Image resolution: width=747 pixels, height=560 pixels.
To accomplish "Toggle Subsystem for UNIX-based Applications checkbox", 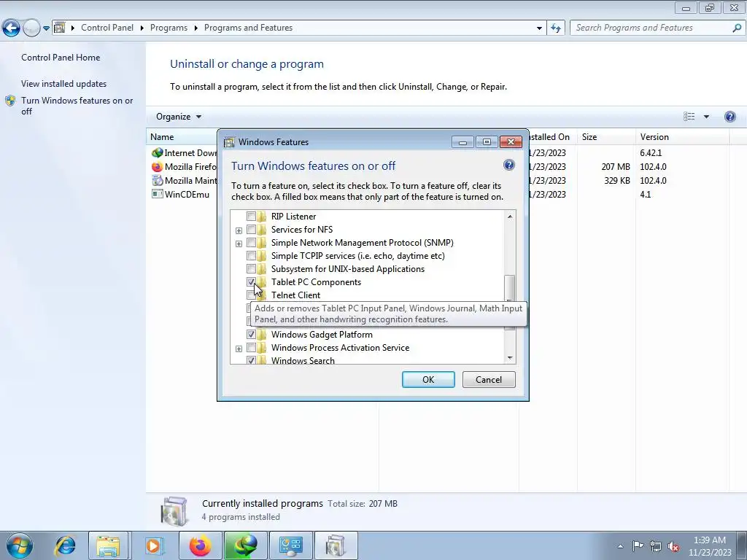I will pos(251,269).
